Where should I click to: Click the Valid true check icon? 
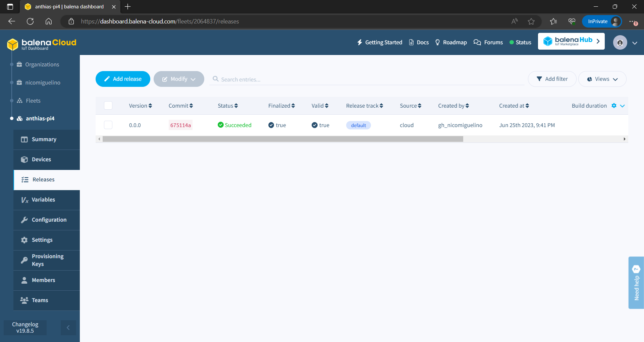tap(314, 125)
